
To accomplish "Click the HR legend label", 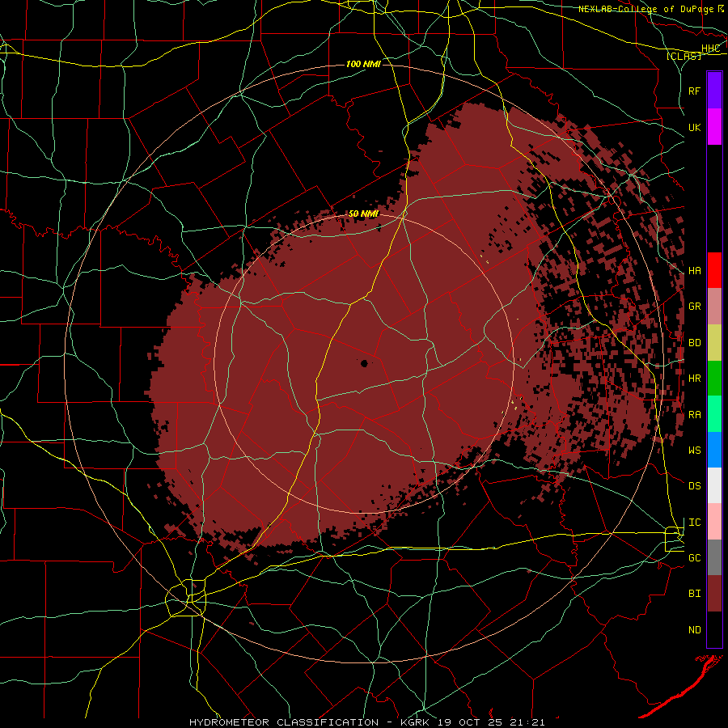I will pos(694,379).
